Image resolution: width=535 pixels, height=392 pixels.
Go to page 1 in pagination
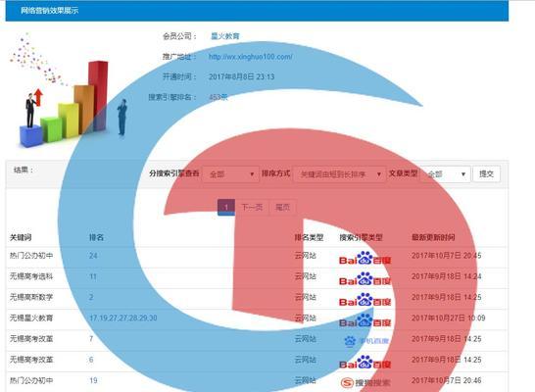tap(226, 207)
